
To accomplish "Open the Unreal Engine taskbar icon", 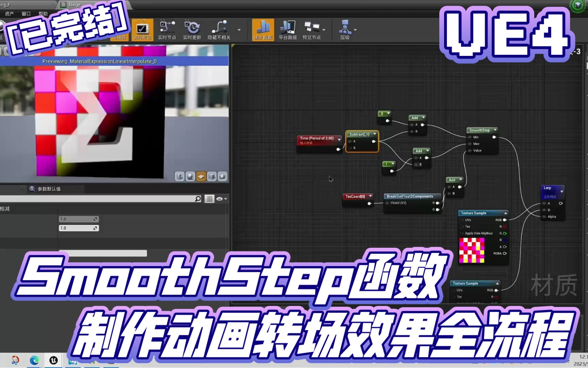I will [53, 360].
